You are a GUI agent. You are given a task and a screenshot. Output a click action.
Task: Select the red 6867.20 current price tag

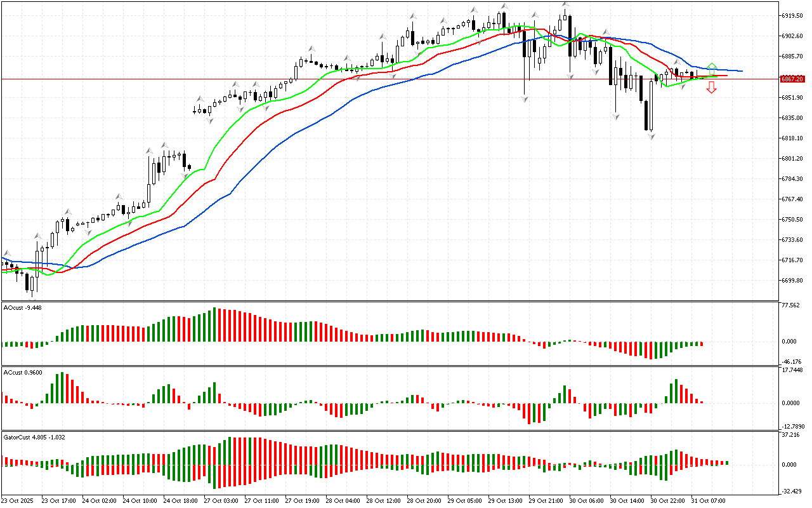[793, 79]
